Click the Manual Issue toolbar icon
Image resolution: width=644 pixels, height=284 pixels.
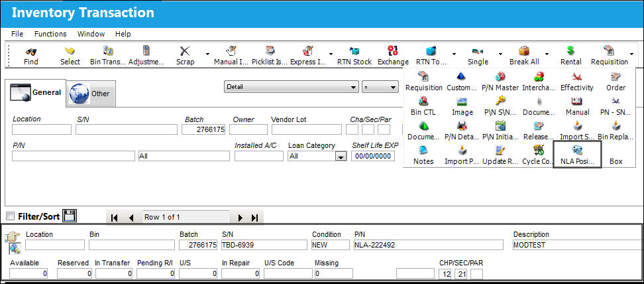[232, 51]
